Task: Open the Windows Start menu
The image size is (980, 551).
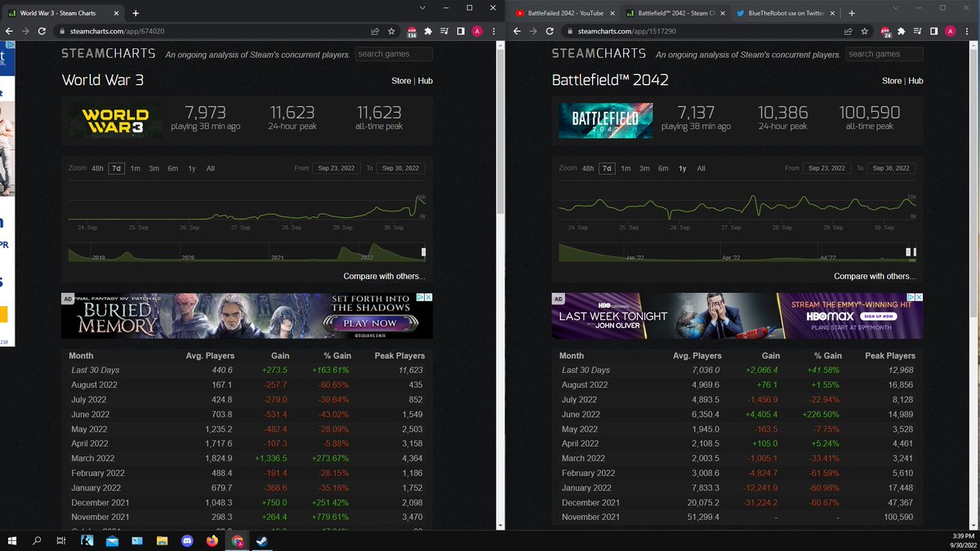Action: tap(11, 540)
